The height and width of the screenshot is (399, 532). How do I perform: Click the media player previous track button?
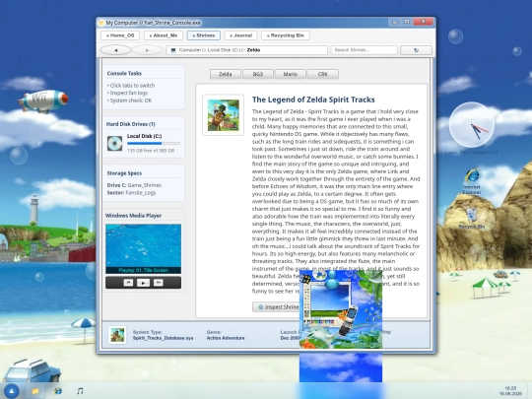(128, 283)
